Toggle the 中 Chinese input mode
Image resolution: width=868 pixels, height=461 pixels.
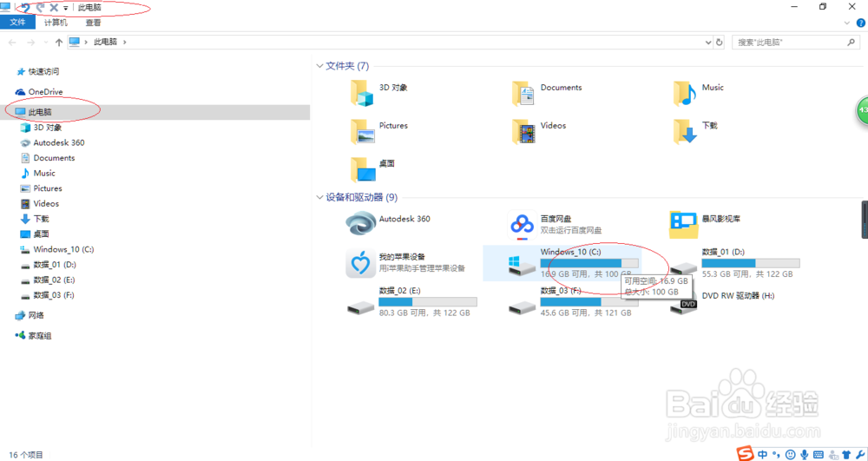point(763,454)
